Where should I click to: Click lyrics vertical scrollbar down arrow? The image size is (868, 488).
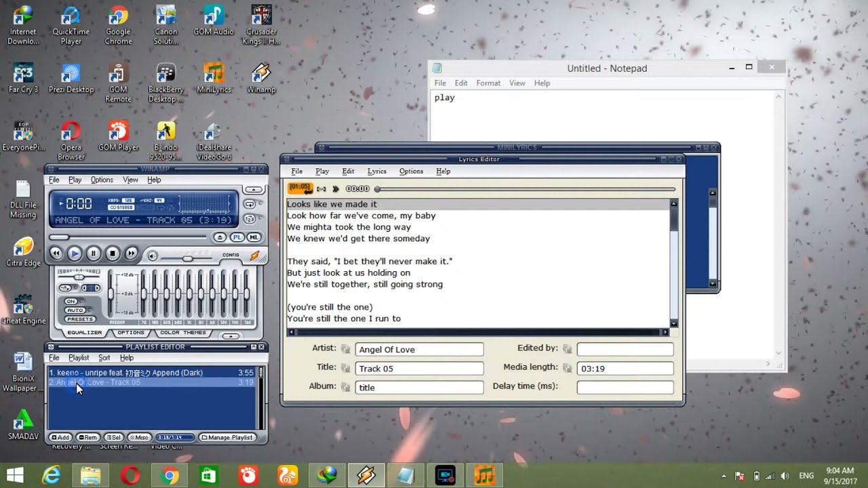(673, 323)
